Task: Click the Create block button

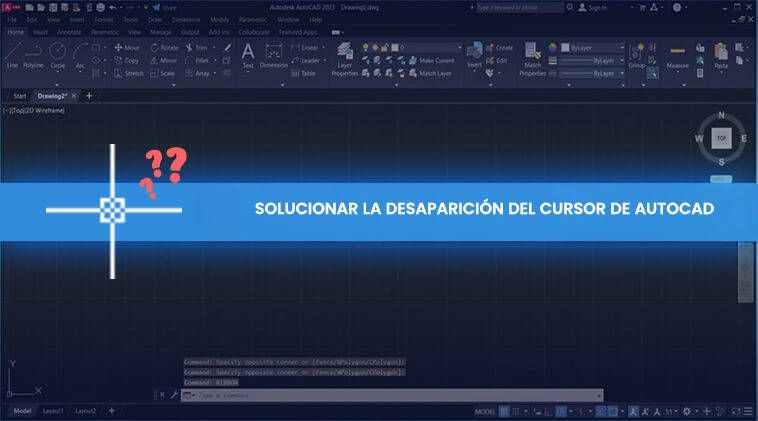Action: [499, 47]
